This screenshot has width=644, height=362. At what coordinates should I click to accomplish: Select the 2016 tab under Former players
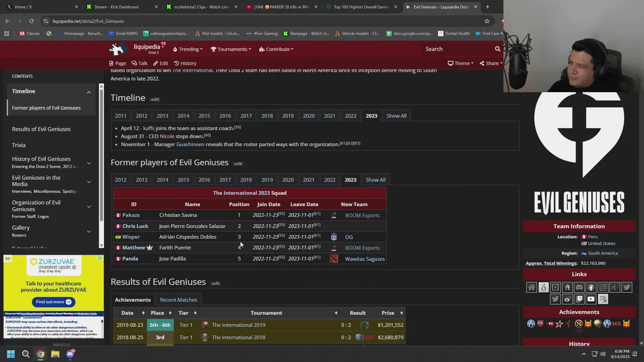pyautogui.click(x=204, y=180)
